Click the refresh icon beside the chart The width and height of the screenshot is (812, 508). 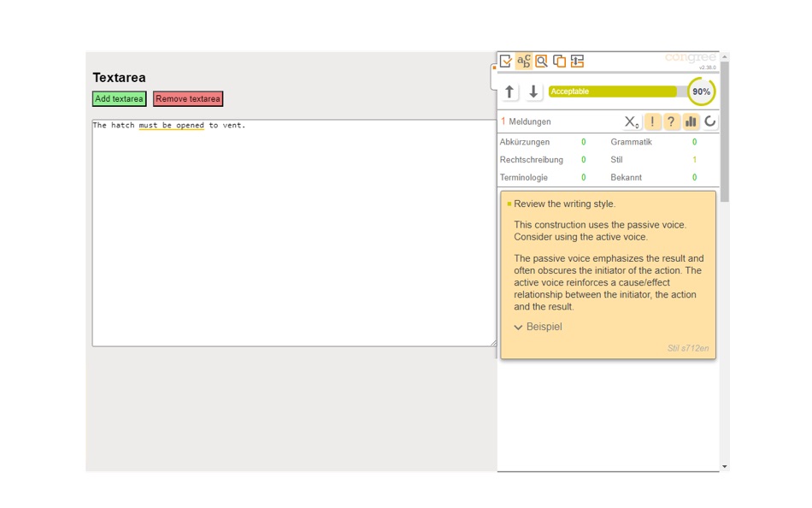(710, 121)
